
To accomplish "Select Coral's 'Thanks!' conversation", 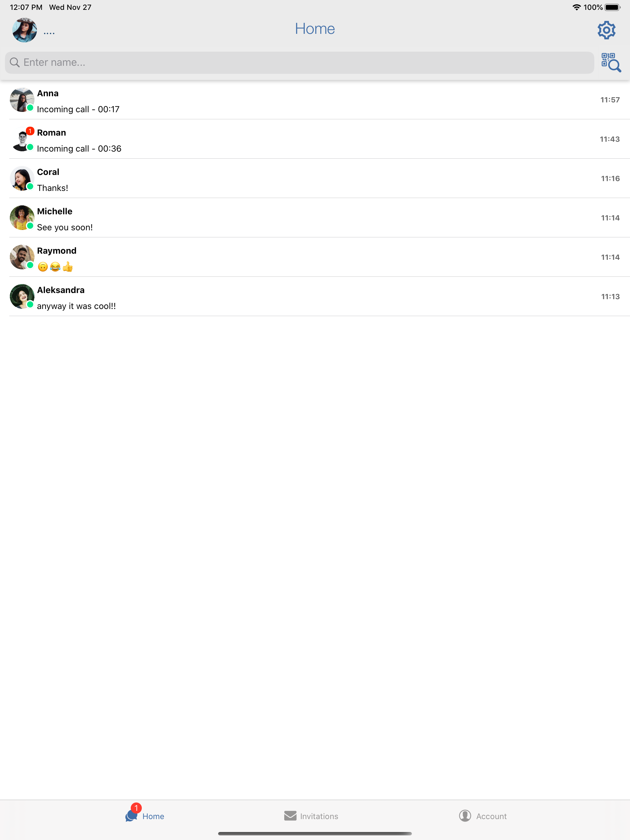I will coord(315,179).
